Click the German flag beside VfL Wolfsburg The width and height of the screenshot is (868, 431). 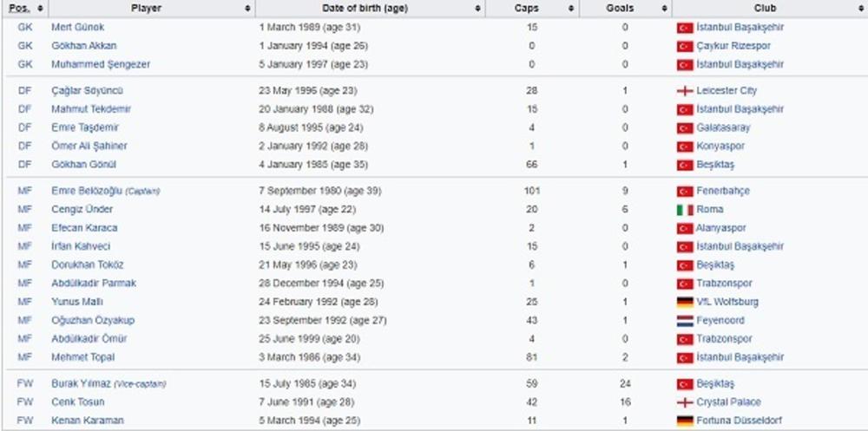(x=685, y=302)
